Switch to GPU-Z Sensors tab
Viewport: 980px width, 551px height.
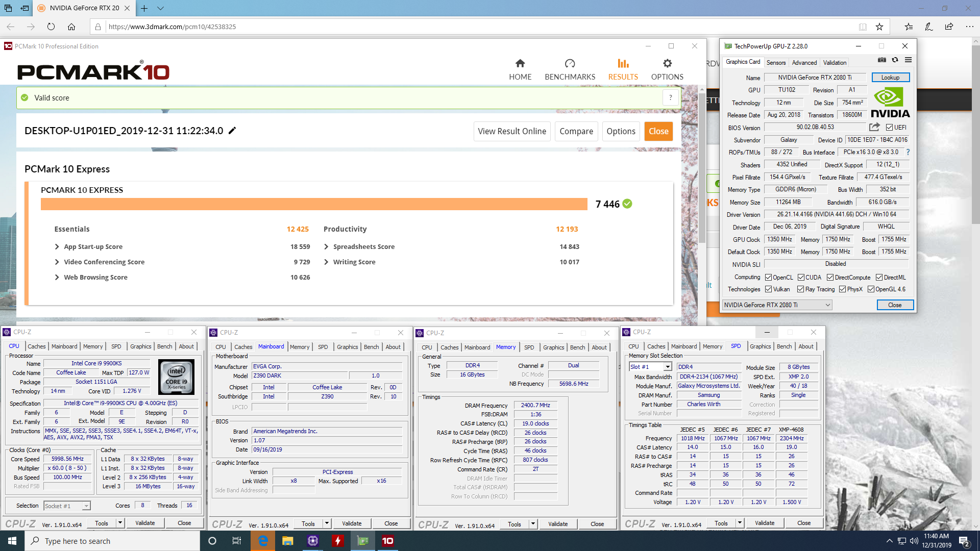(776, 62)
